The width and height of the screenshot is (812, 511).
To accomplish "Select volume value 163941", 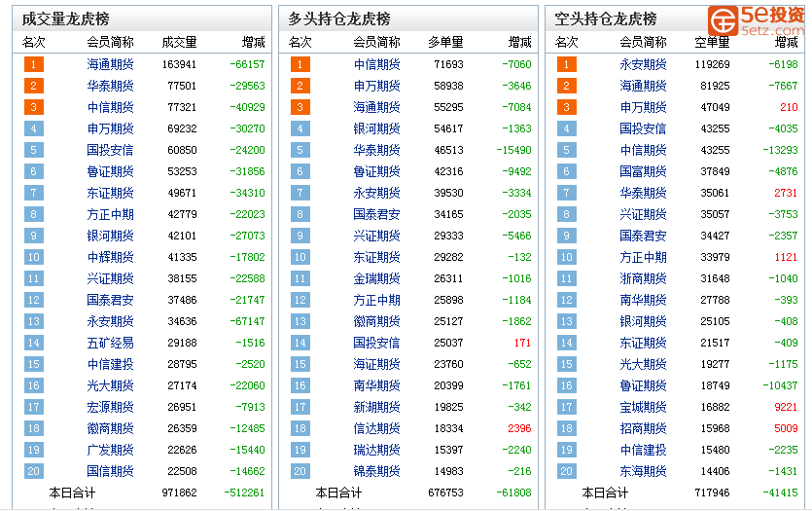I will pos(179,64).
